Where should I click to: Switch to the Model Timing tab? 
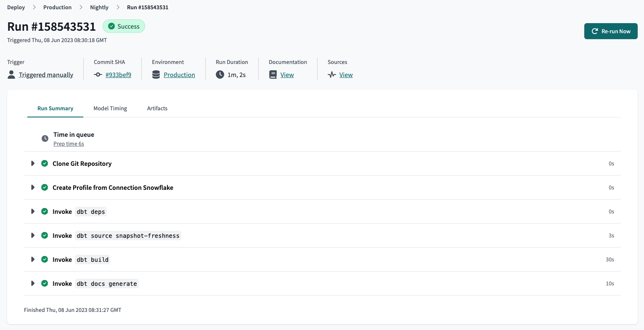tap(110, 108)
